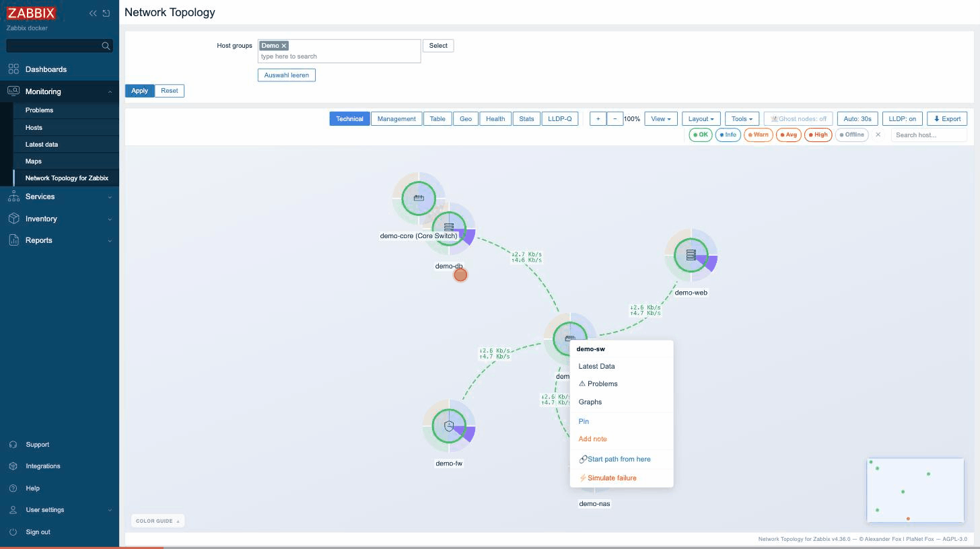Toggle the High status filter
Screen dimensions: 980x549
[818, 135]
